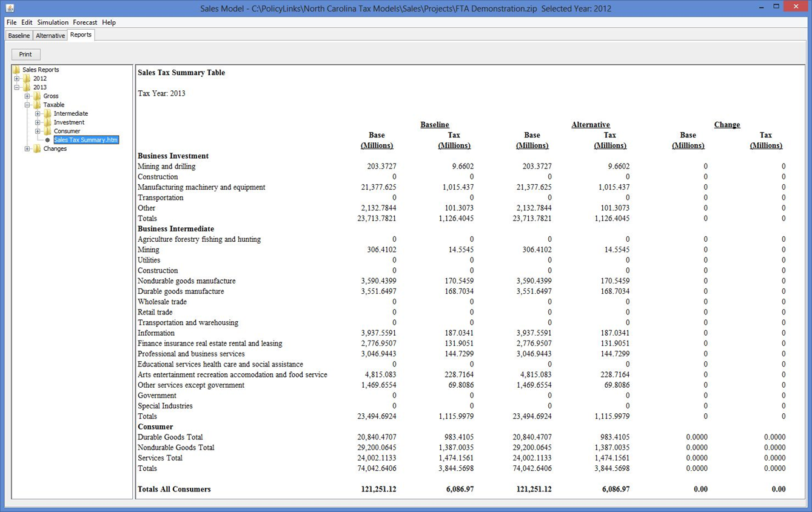
Task: Click Finance insurance real estate row label
Action: 210,344
